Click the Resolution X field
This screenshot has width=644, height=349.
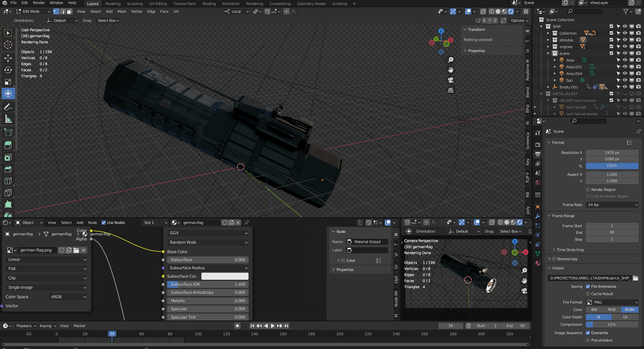click(x=612, y=153)
